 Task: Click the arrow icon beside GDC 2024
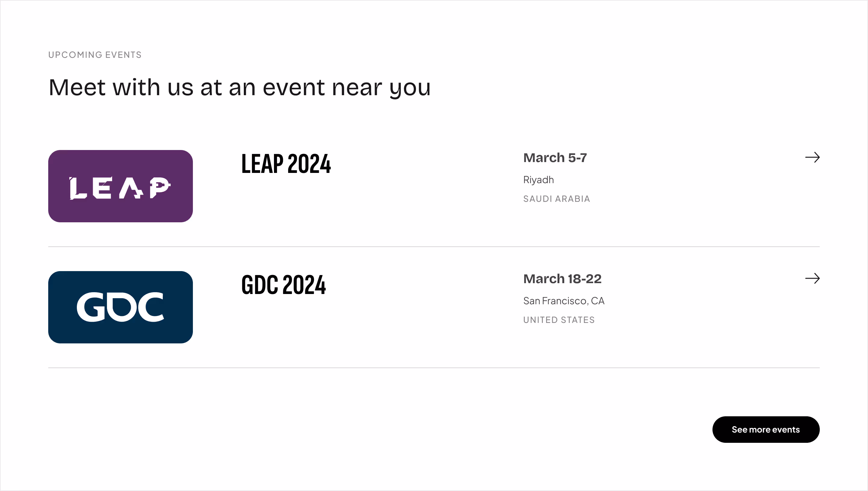tap(812, 278)
